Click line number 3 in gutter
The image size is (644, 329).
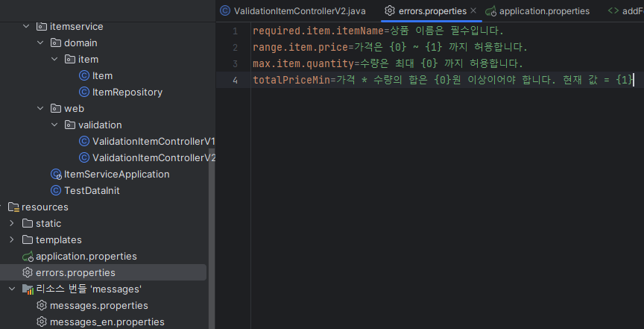point(235,63)
